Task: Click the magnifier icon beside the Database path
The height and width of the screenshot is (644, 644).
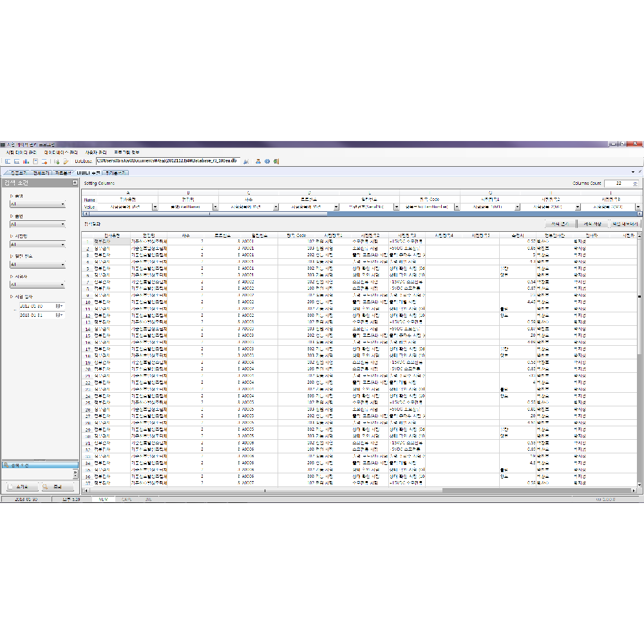Action: (246, 161)
